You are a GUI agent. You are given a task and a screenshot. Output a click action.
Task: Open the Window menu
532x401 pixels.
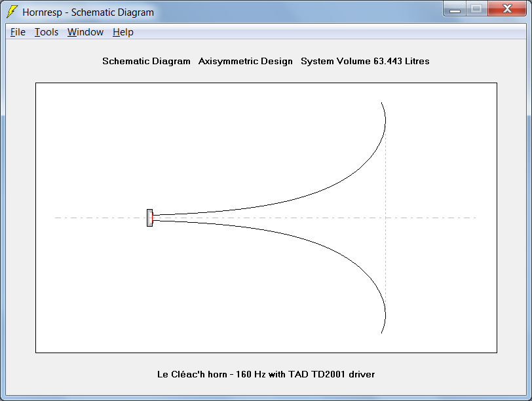click(85, 32)
